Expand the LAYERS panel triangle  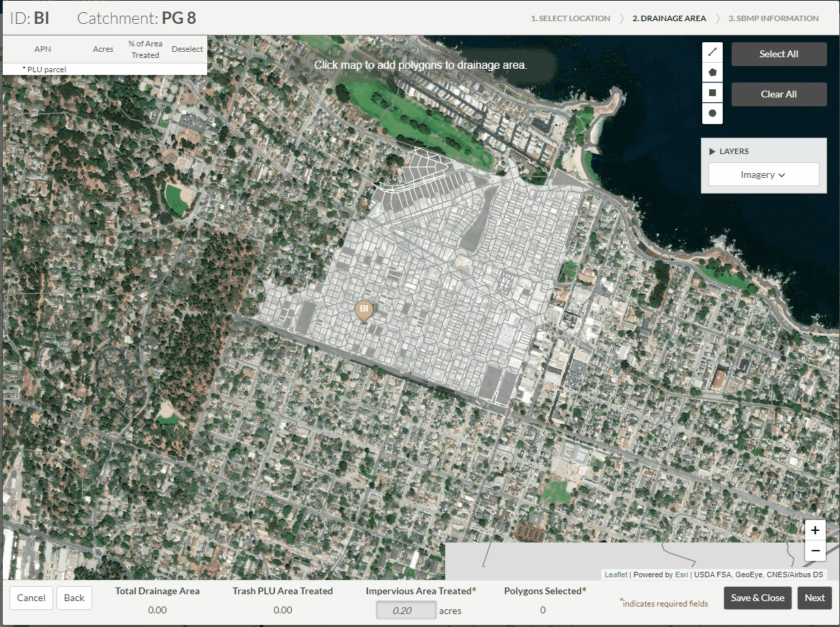(x=712, y=151)
